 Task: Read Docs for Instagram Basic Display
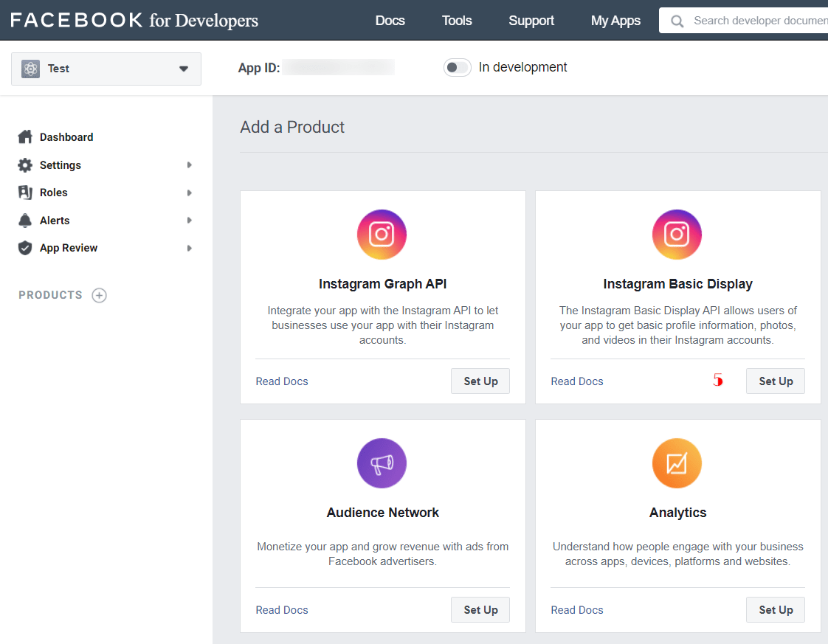577,381
